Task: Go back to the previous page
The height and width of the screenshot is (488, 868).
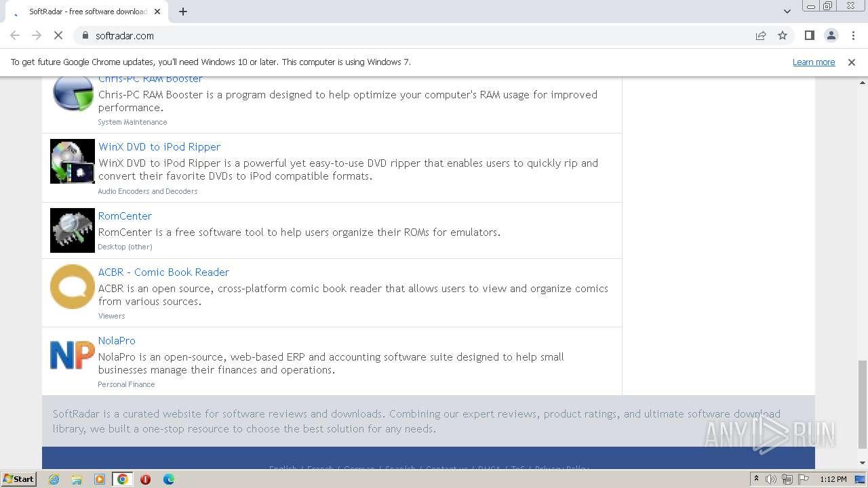Action: [15, 35]
